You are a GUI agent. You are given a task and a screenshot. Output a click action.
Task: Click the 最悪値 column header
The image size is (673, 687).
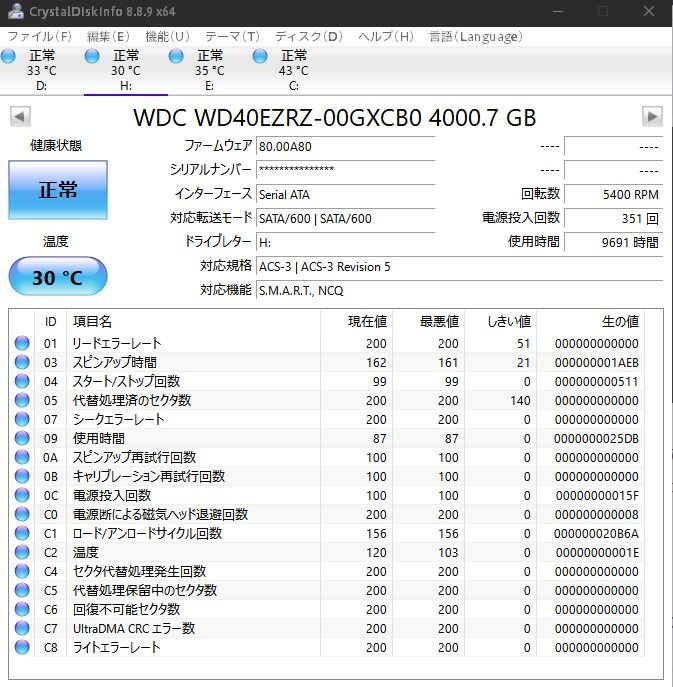[429, 322]
